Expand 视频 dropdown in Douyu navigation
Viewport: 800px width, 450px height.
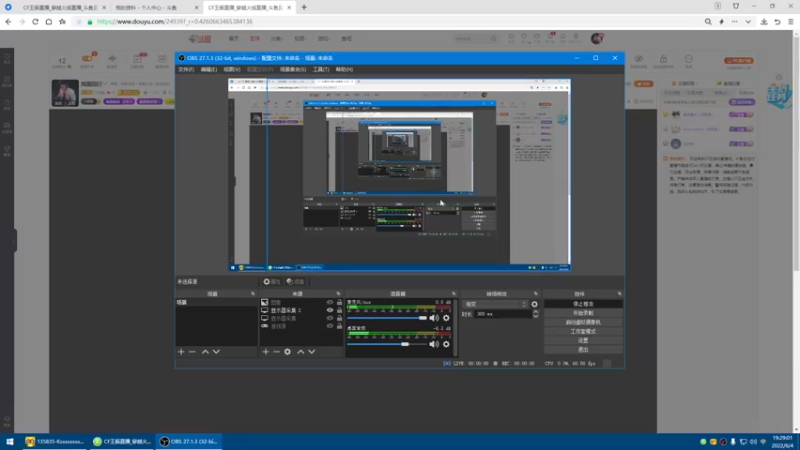[300, 39]
